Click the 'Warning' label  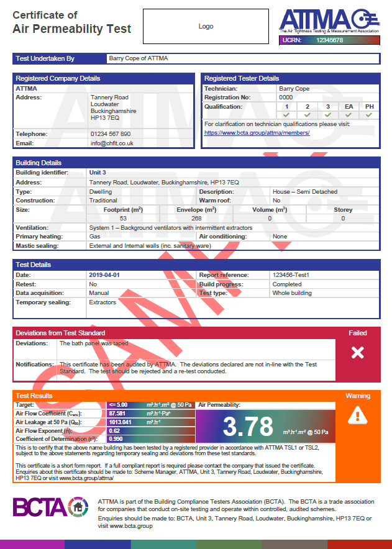pos(358,396)
